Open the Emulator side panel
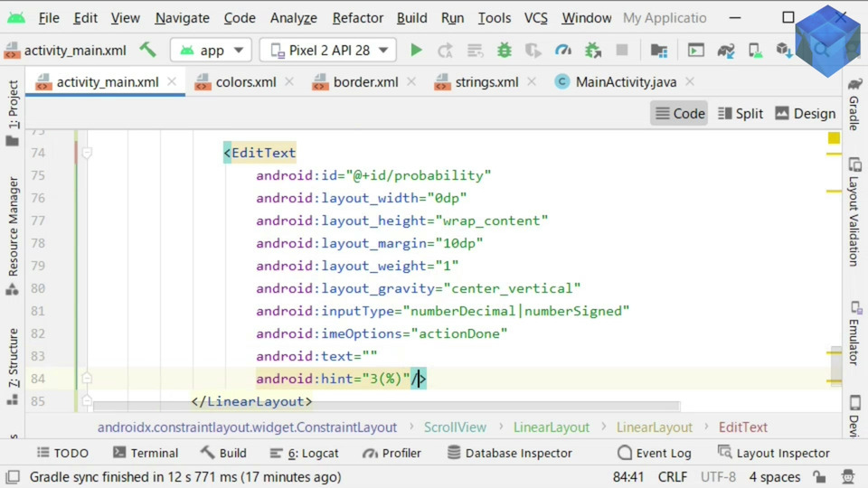Image resolution: width=868 pixels, height=488 pixels. 854,333
